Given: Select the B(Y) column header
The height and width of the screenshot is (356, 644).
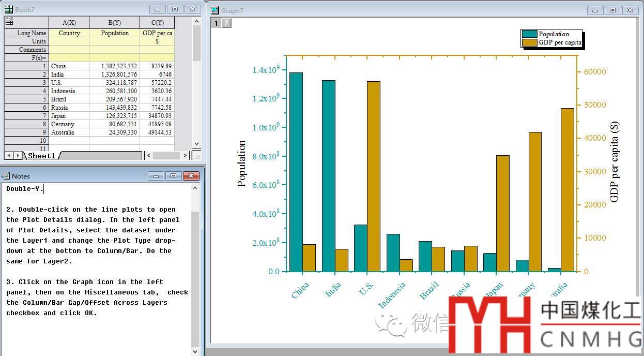Looking at the screenshot, I should point(114,22).
